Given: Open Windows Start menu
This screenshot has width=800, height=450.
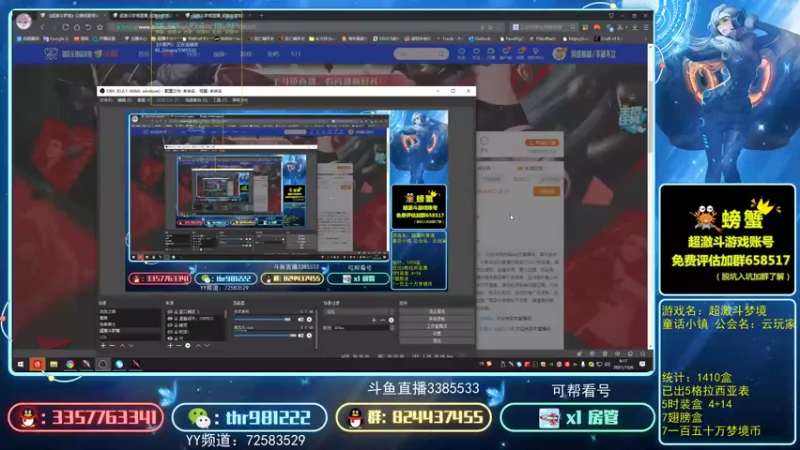Looking at the screenshot, I should pyautogui.click(x=20, y=364).
